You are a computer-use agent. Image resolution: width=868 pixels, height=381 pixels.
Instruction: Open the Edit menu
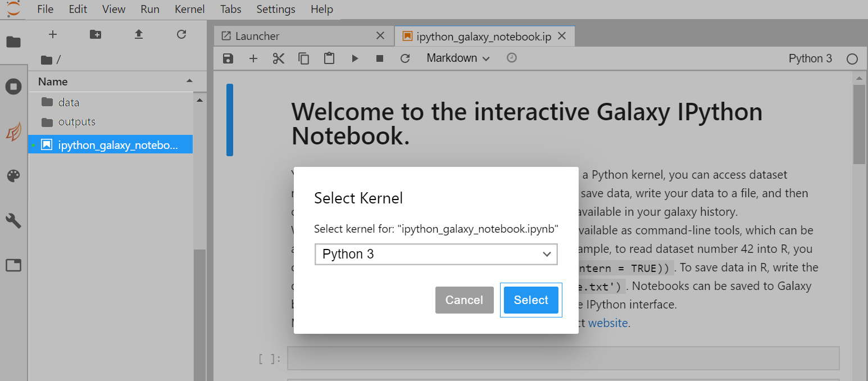click(78, 10)
